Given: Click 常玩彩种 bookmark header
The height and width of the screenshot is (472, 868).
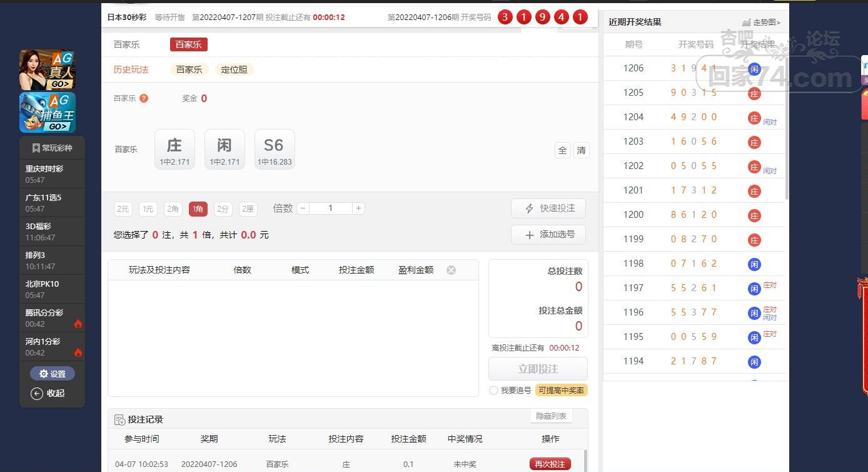Looking at the screenshot, I should pyautogui.click(x=52, y=148).
